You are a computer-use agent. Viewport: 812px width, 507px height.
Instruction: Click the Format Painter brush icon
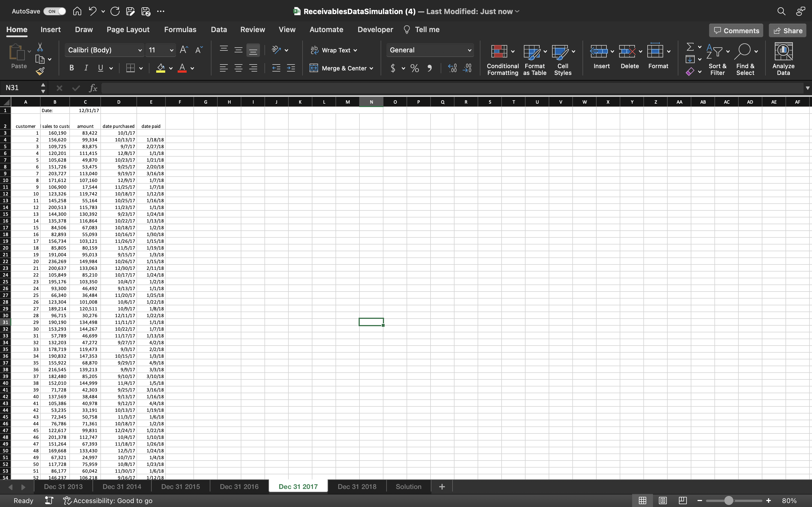point(40,71)
